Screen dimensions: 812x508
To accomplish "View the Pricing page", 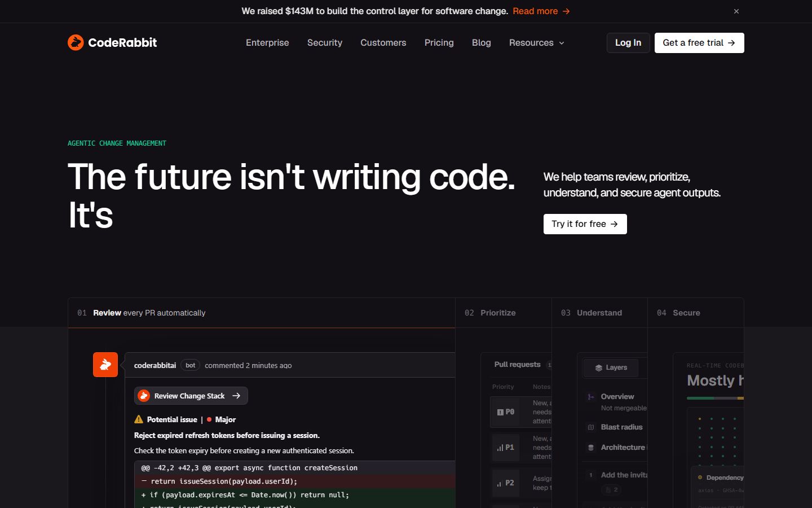I will coord(439,43).
